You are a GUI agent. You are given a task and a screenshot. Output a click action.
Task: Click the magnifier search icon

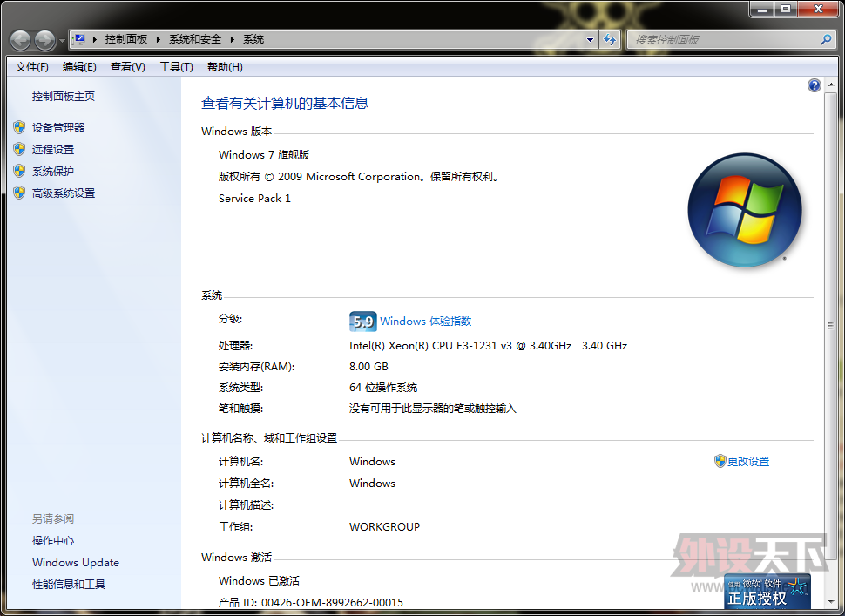[826, 39]
